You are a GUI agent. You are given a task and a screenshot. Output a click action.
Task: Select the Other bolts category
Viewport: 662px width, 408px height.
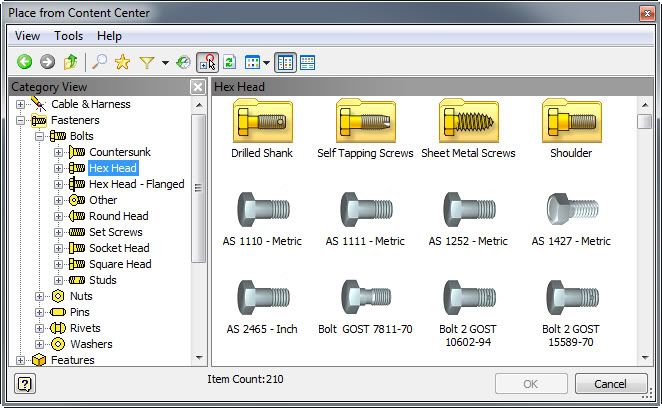[x=103, y=200]
